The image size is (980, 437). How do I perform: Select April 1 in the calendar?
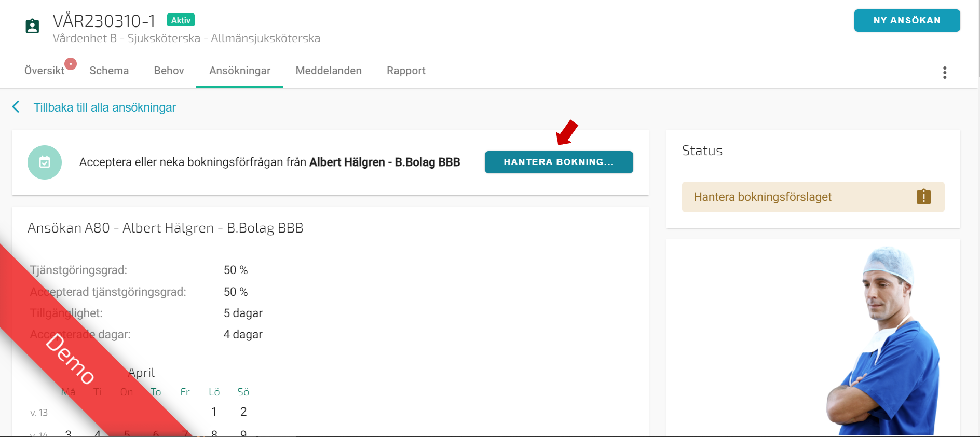pos(214,412)
